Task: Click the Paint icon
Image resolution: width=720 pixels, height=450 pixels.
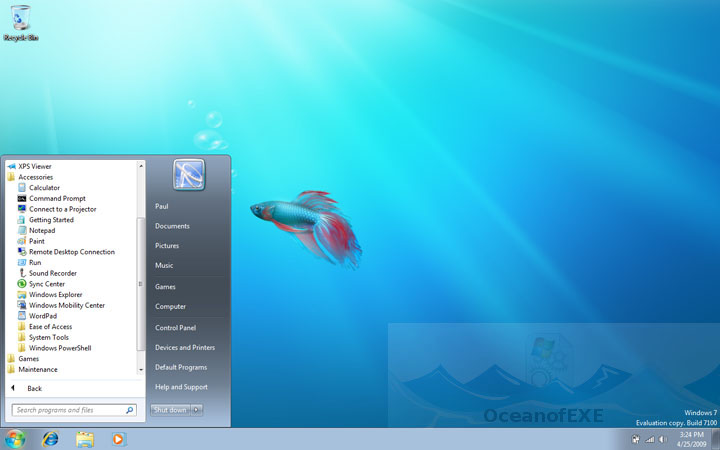Action: tap(22, 241)
